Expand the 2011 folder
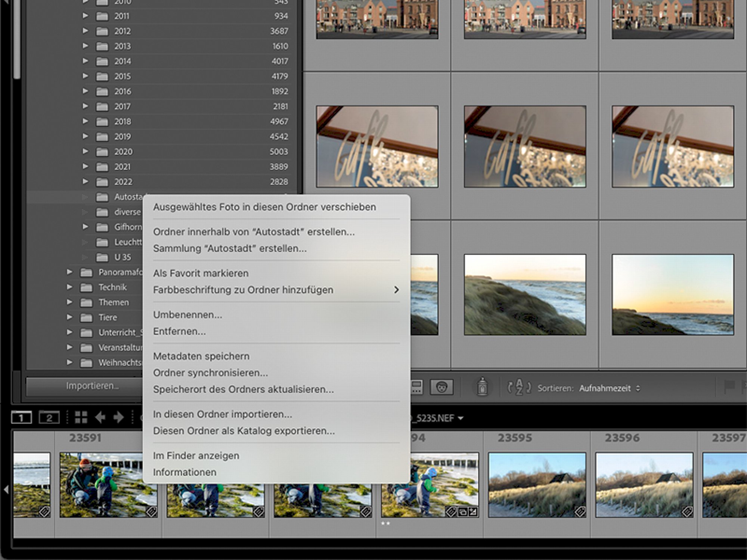The height and width of the screenshot is (560, 747). click(x=86, y=16)
